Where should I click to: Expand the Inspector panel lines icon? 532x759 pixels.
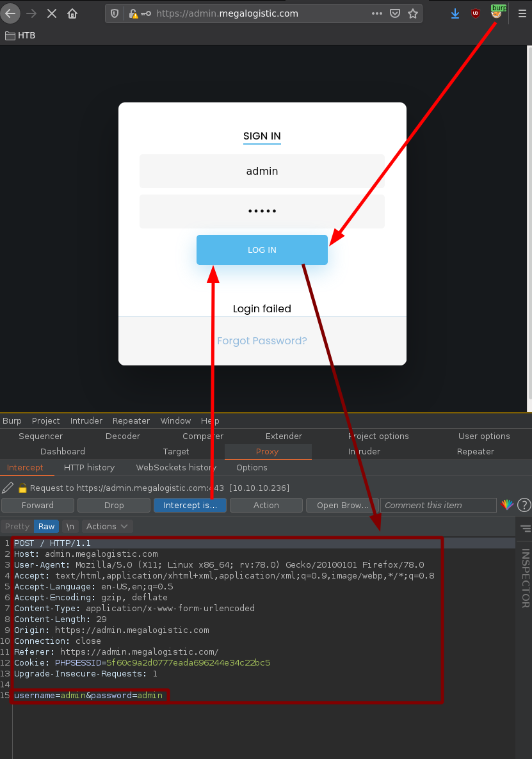tap(526, 529)
